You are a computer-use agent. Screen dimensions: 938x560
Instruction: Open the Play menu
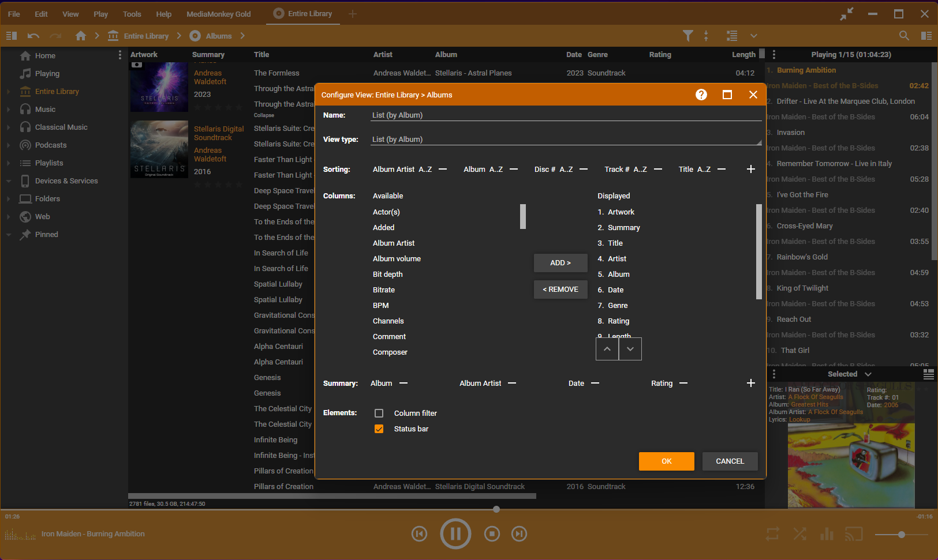pyautogui.click(x=100, y=14)
